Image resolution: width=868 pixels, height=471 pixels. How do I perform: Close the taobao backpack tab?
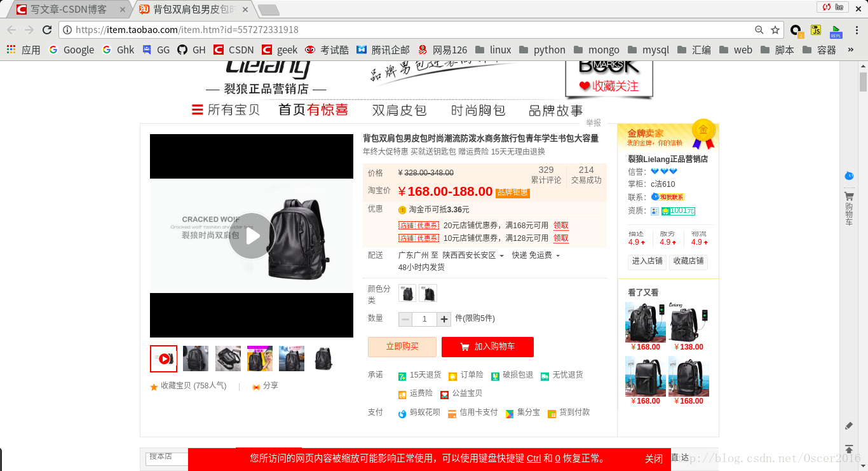point(245,10)
